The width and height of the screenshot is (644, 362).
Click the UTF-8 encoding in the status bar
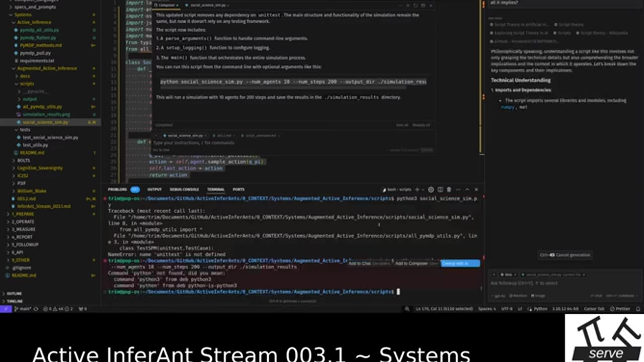click(x=506, y=309)
